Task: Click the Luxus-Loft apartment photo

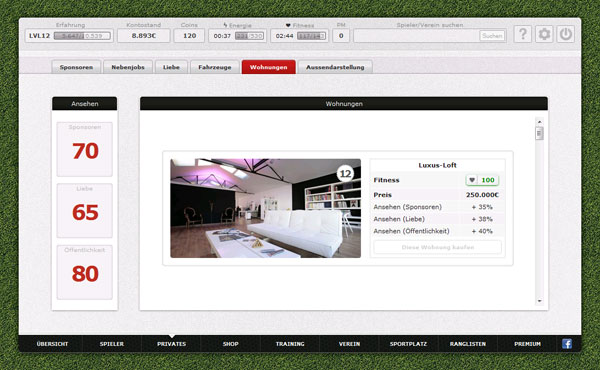Action: coord(266,208)
